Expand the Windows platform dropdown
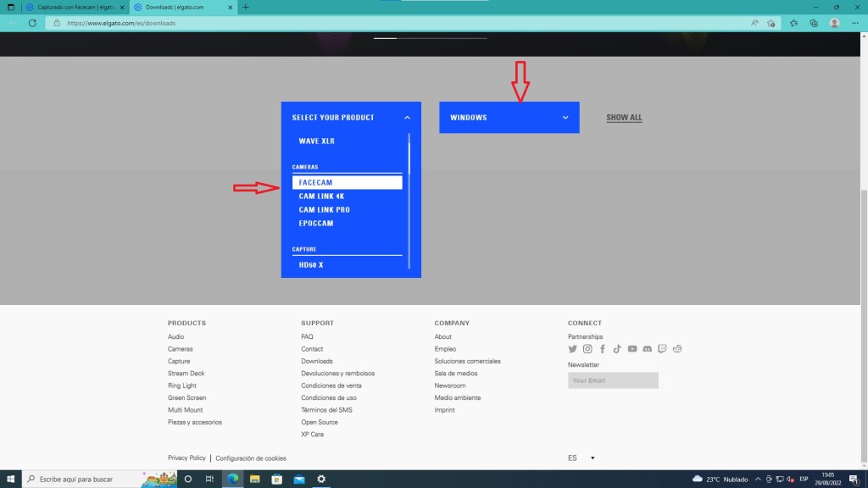 pyautogui.click(x=509, y=118)
